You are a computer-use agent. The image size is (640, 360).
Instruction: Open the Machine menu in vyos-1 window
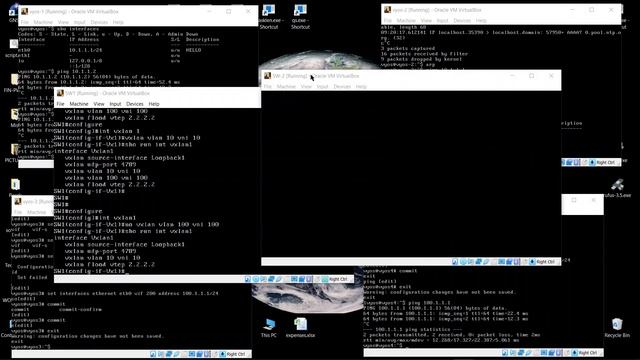(x=43, y=22)
